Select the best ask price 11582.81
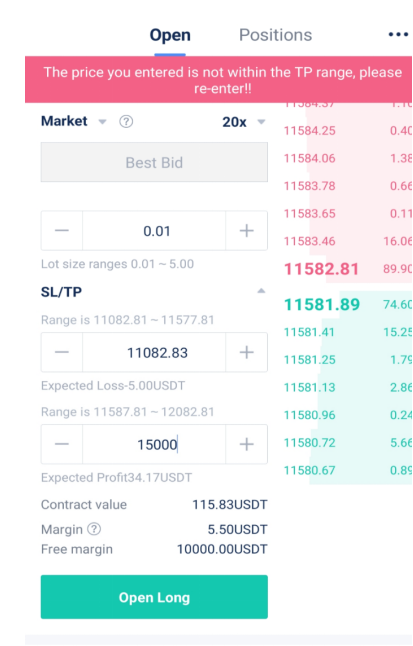 coord(321,269)
